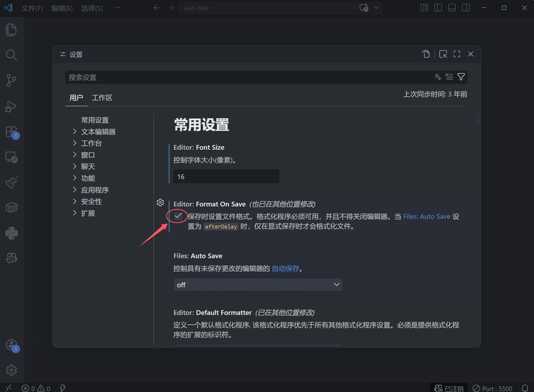Click the settings list scrollbar thumb
The image size is (534, 392).
point(478,119)
